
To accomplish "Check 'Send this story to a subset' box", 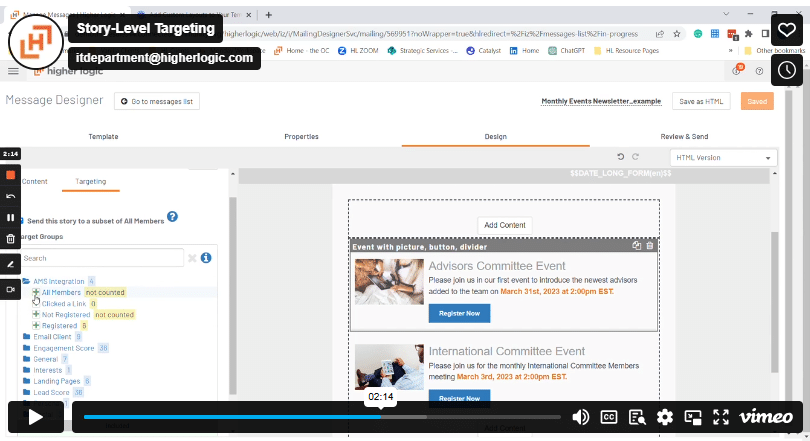I will coord(19,220).
